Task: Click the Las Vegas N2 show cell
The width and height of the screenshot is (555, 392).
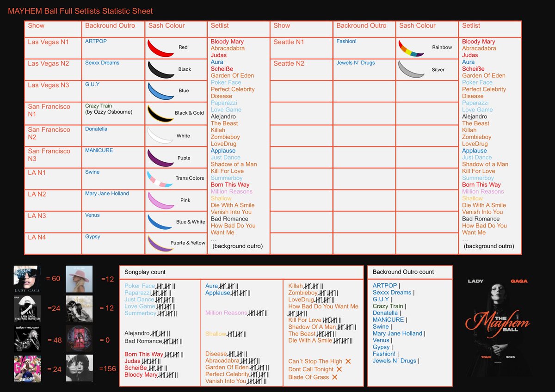Action: pos(53,69)
